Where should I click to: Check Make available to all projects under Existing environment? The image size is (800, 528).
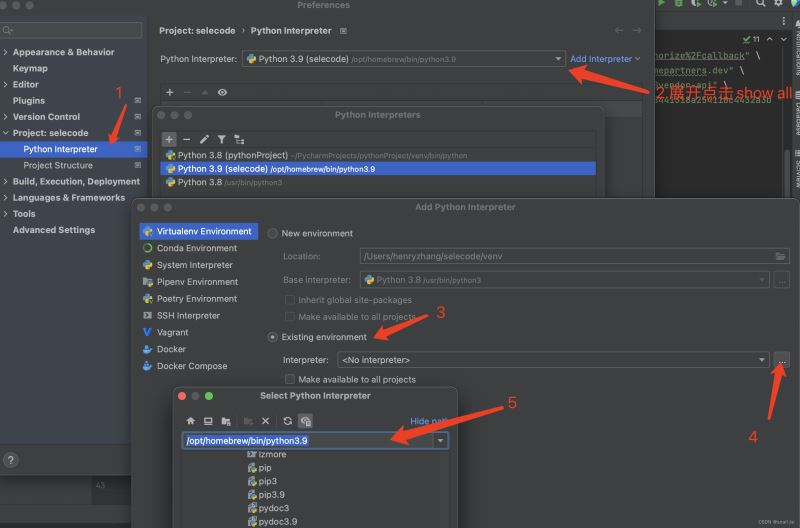(x=290, y=379)
